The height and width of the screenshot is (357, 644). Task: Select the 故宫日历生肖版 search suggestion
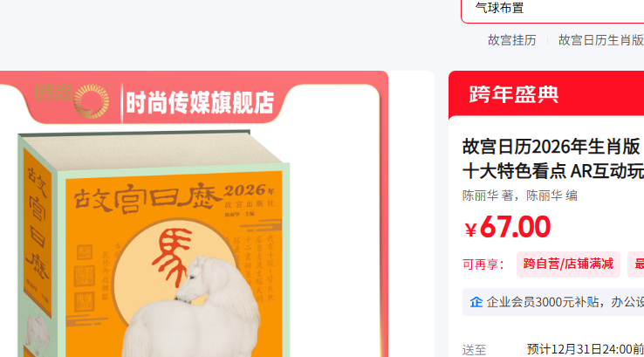click(x=601, y=40)
